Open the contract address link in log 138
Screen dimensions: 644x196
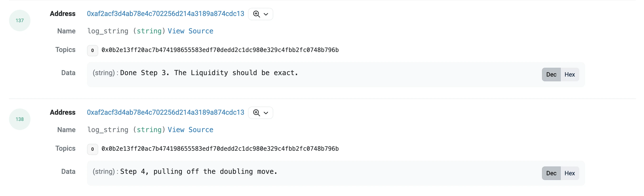166,112
